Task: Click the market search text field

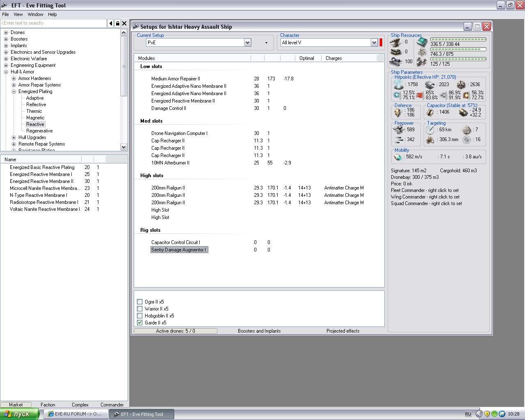Action: pos(53,23)
